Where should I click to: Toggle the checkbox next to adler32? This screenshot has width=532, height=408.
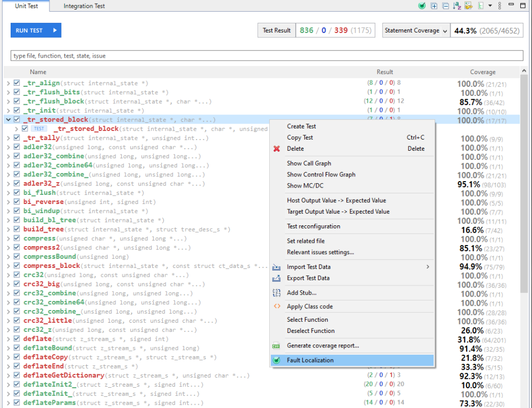click(x=16, y=148)
